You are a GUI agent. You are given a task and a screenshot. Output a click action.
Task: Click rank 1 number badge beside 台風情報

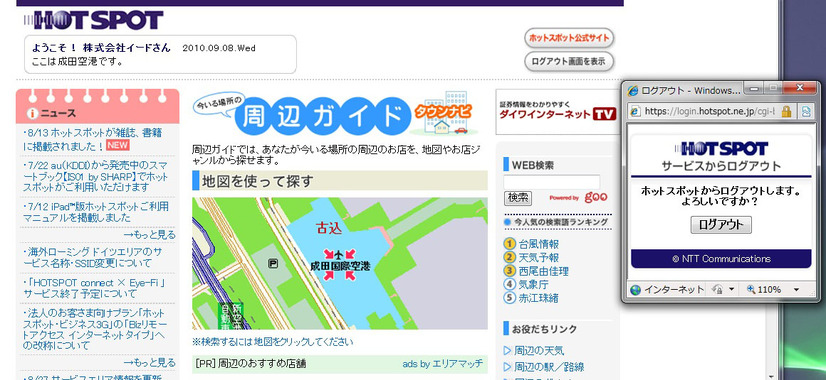(509, 244)
